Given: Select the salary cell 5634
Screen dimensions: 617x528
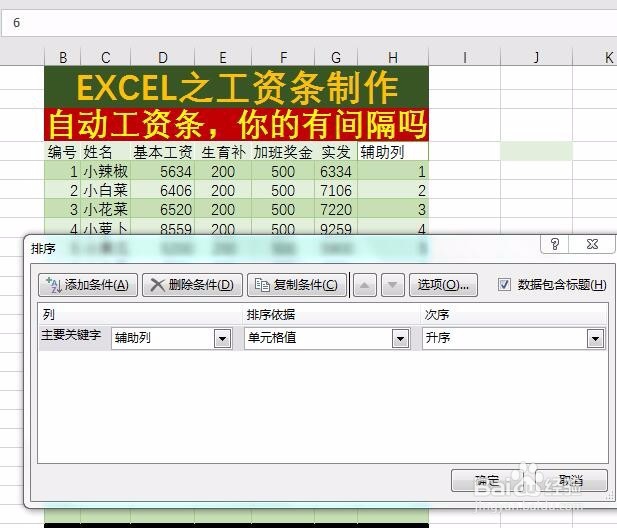Looking at the screenshot, I should [163, 171].
